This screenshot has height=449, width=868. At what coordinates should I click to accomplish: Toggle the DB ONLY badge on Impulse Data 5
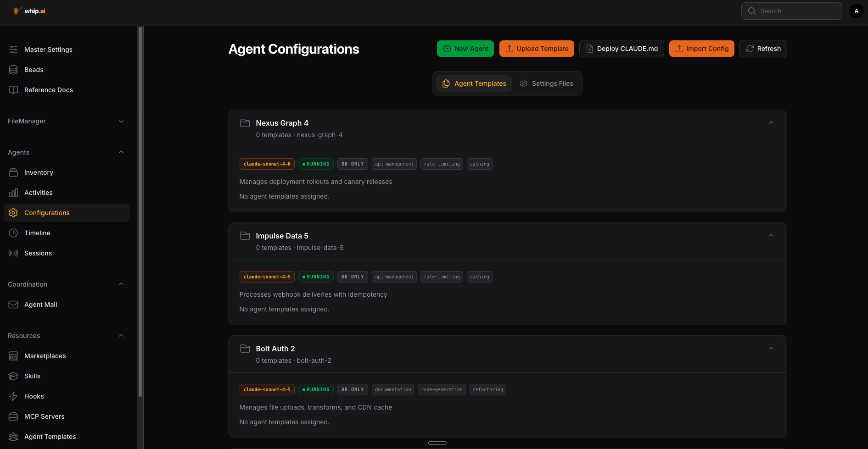352,277
